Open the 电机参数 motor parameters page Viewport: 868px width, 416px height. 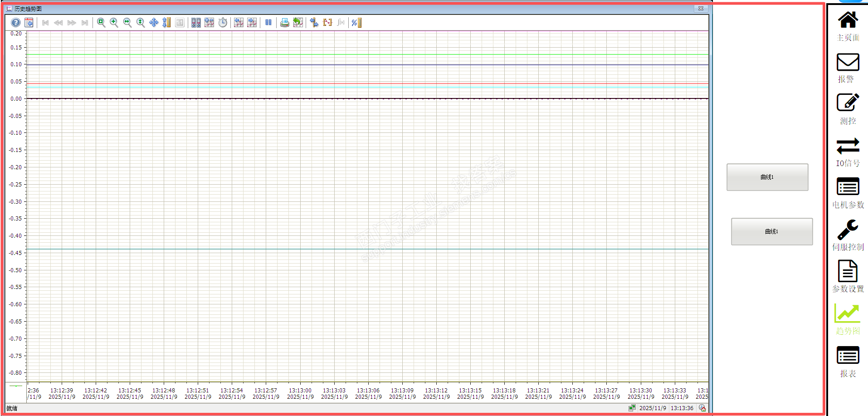[848, 193]
